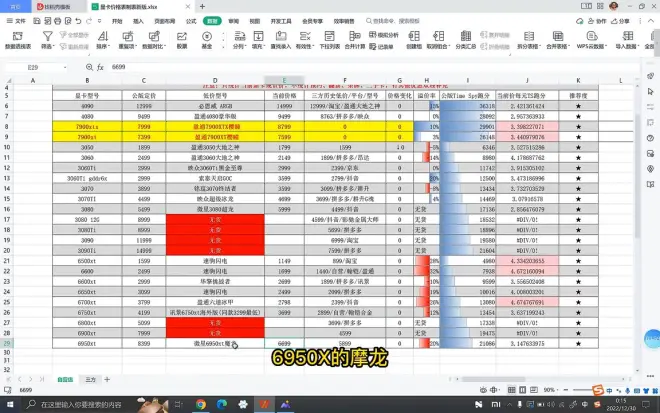This screenshot has height=413, width=660.
Task: Click the 基金 fund data icon
Action: pos(207,37)
